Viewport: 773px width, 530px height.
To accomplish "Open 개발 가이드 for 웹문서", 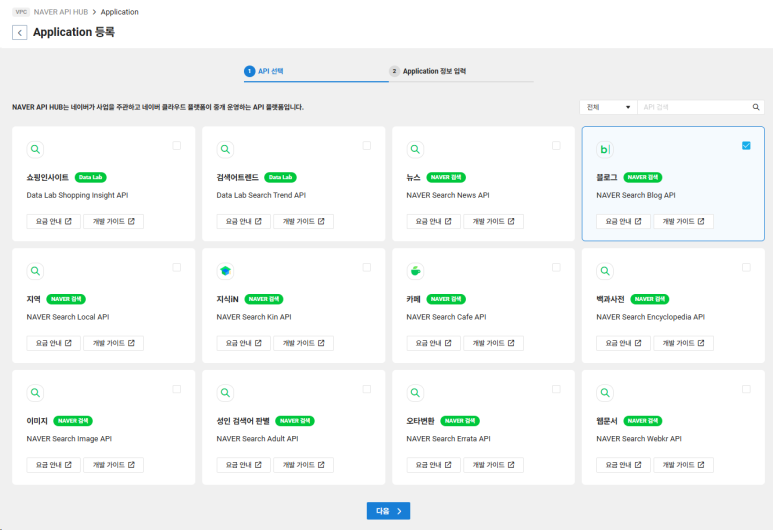I will tap(683, 465).
